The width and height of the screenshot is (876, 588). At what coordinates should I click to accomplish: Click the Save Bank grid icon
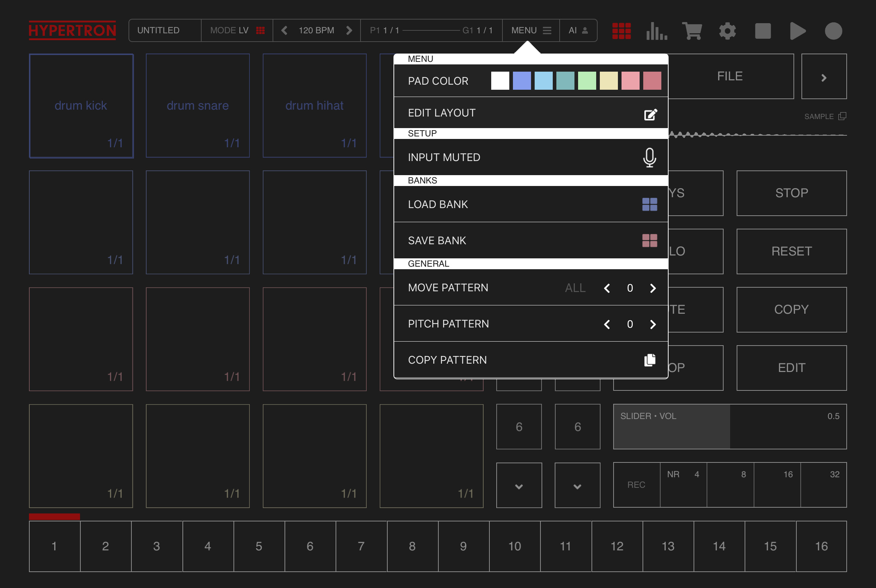649,240
